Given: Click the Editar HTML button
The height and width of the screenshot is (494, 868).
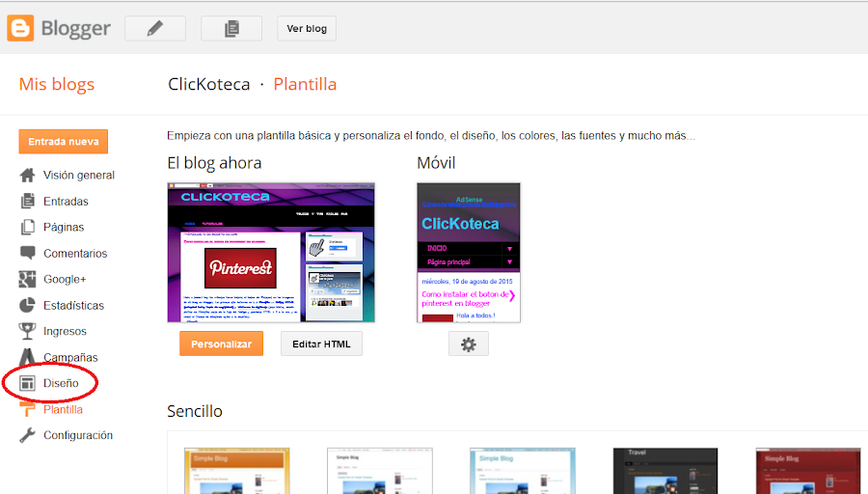Looking at the screenshot, I should point(321,343).
